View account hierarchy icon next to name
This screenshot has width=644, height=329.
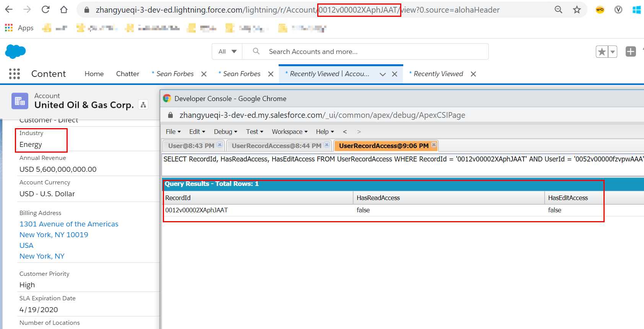[x=143, y=104]
